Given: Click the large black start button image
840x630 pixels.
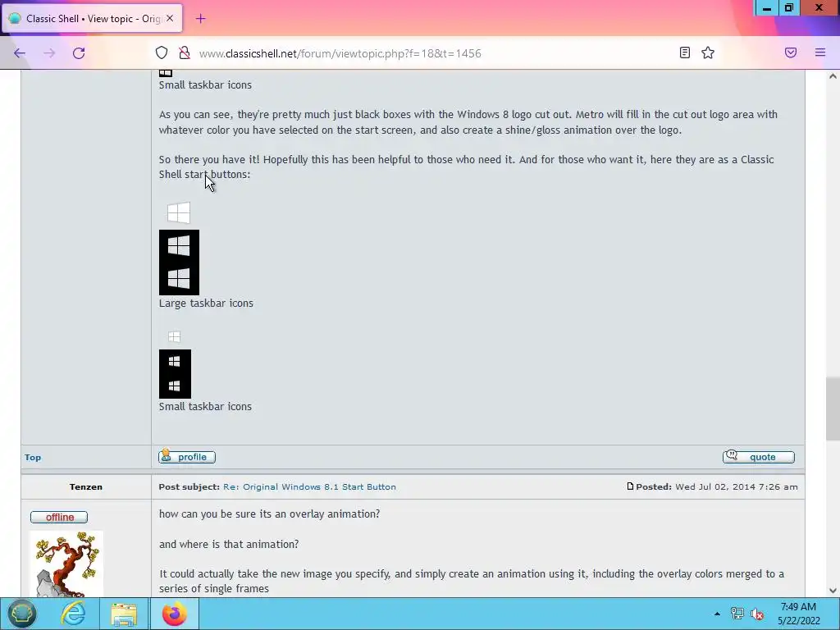Looking at the screenshot, I should [x=179, y=262].
